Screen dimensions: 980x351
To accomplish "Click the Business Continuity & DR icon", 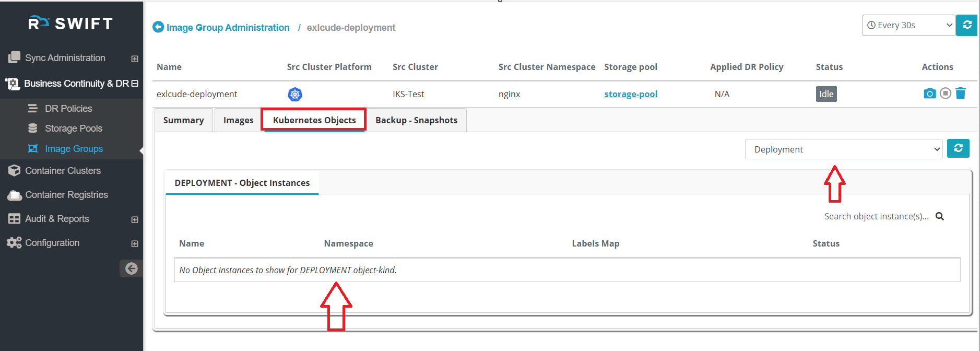I will 13,84.
